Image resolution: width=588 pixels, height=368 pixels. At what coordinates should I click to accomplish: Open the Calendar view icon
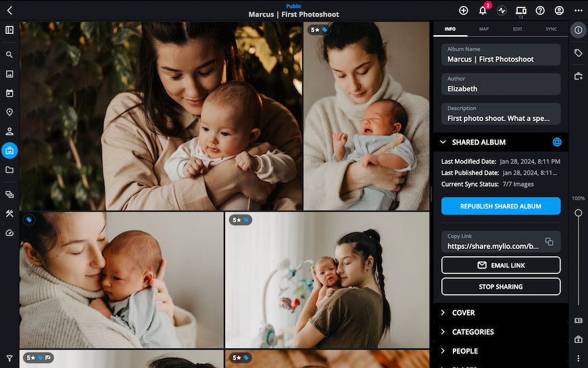[9, 93]
